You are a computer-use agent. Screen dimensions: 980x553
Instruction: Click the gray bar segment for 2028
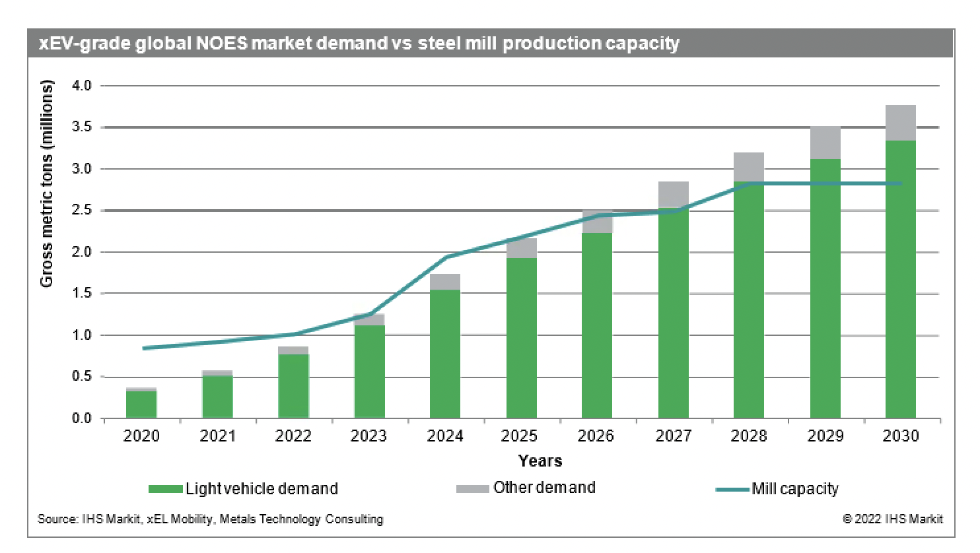[x=748, y=167]
